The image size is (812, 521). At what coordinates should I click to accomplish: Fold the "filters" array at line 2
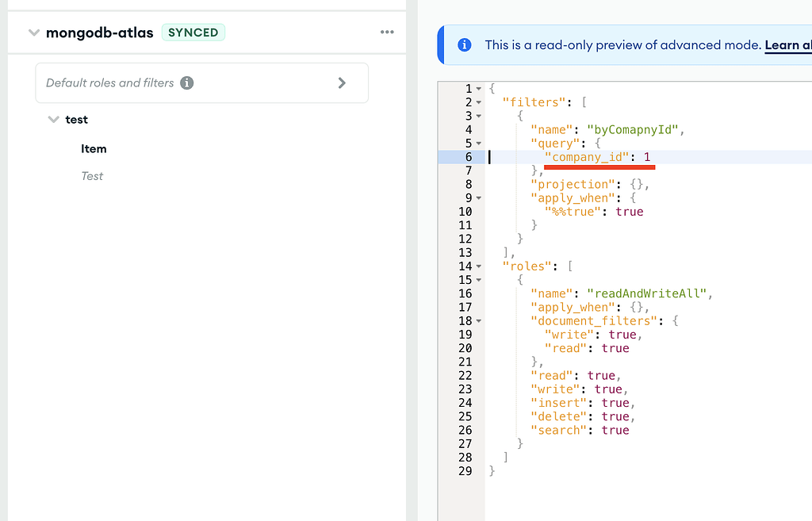point(478,103)
